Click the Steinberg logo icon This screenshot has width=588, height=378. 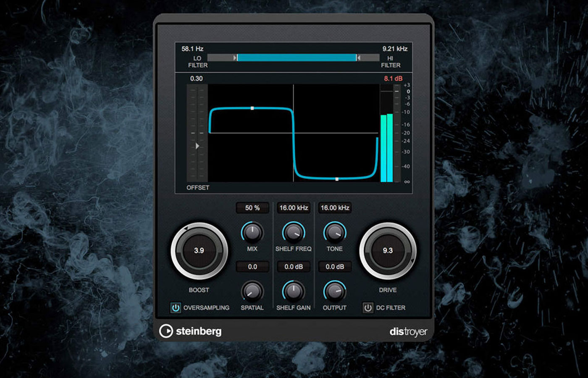click(166, 331)
